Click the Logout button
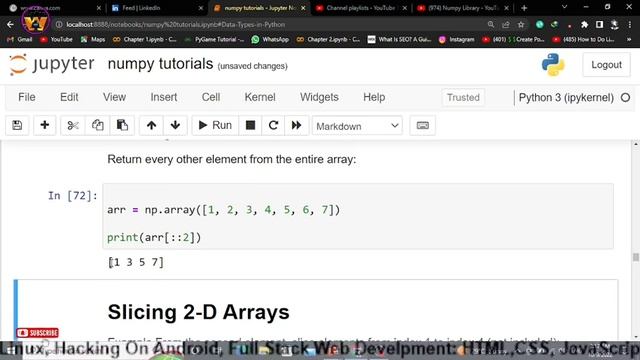The width and height of the screenshot is (640, 360). click(606, 65)
